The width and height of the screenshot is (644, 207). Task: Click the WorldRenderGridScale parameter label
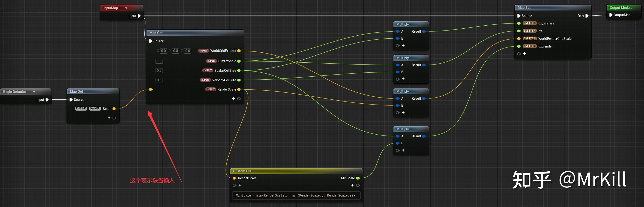[x=555, y=39]
